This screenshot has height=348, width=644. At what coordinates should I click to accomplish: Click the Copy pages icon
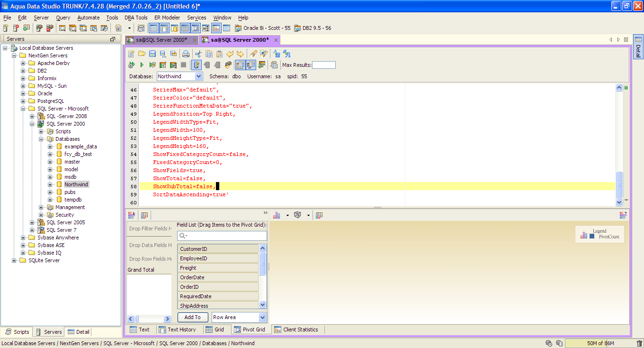click(x=209, y=54)
